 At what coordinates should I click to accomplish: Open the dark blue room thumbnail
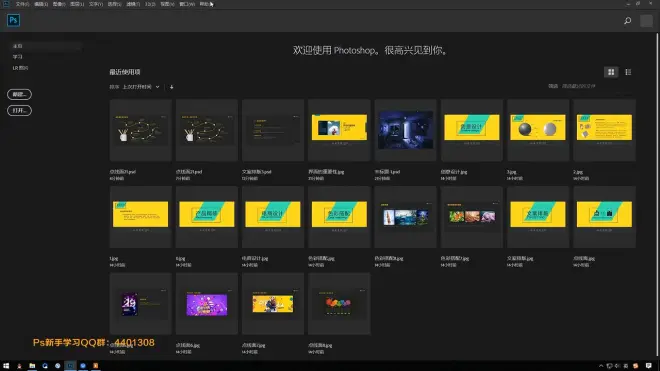(405, 130)
